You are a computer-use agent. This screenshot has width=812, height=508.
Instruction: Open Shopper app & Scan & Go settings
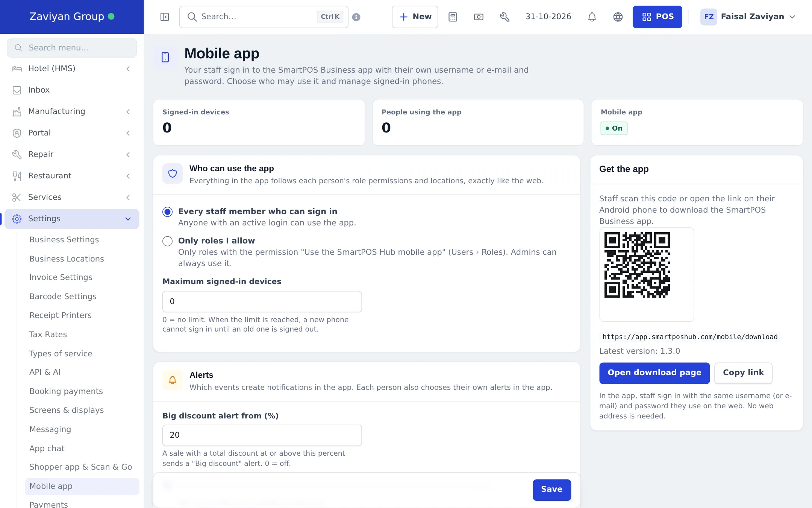80,467
